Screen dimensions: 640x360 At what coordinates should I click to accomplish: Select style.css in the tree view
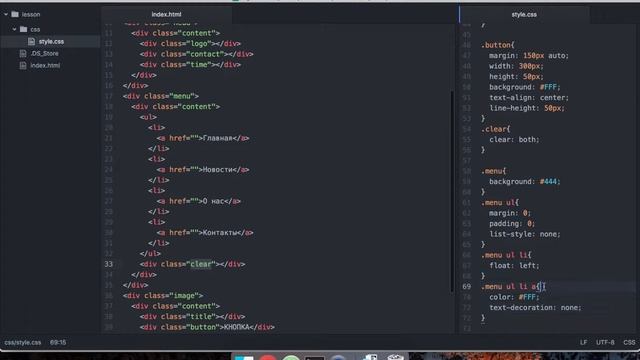51,42
